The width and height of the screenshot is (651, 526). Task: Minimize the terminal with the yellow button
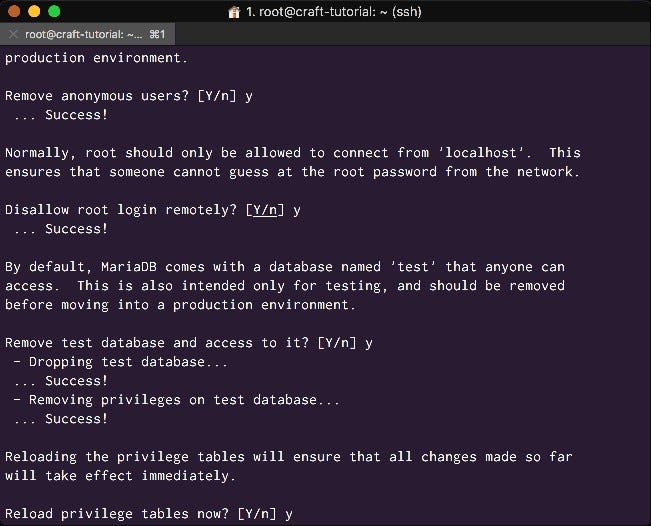coord(34,11)
